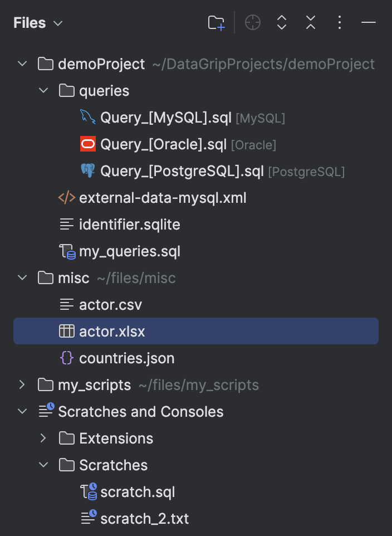Expand the my_scripts folder
The height and width of the screenshot is (536, 392).
point(22,384)
